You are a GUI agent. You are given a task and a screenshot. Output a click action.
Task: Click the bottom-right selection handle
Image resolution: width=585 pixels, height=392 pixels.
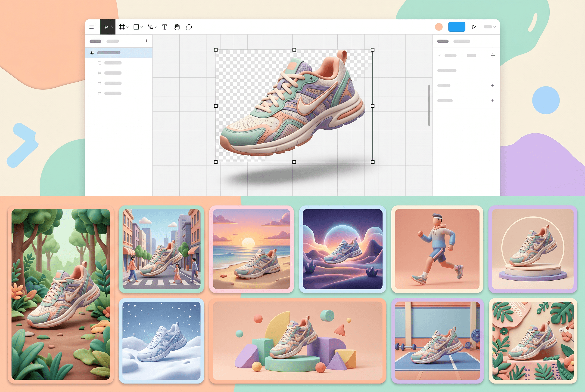tap(373, 162)
